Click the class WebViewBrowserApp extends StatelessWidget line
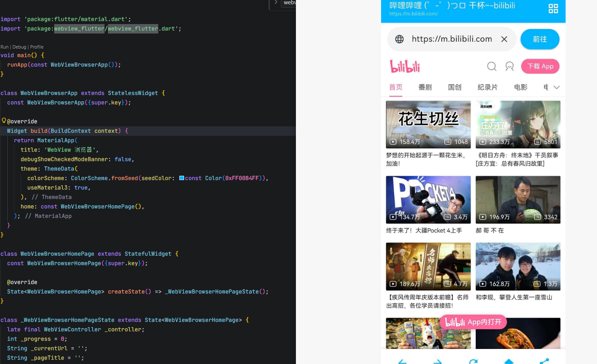The image size is (597, 364). point(83,93)
